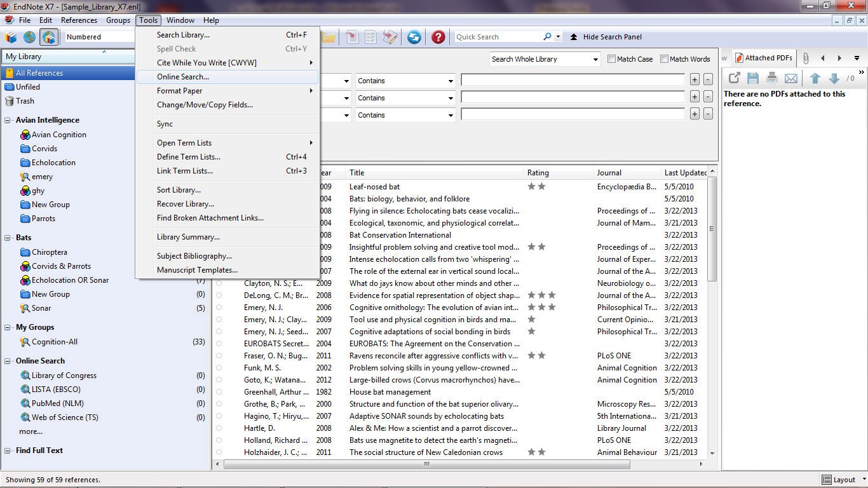The image size is (868, 488).
Task: Open Format Paper submenu
Action: [x=227, y=91]
